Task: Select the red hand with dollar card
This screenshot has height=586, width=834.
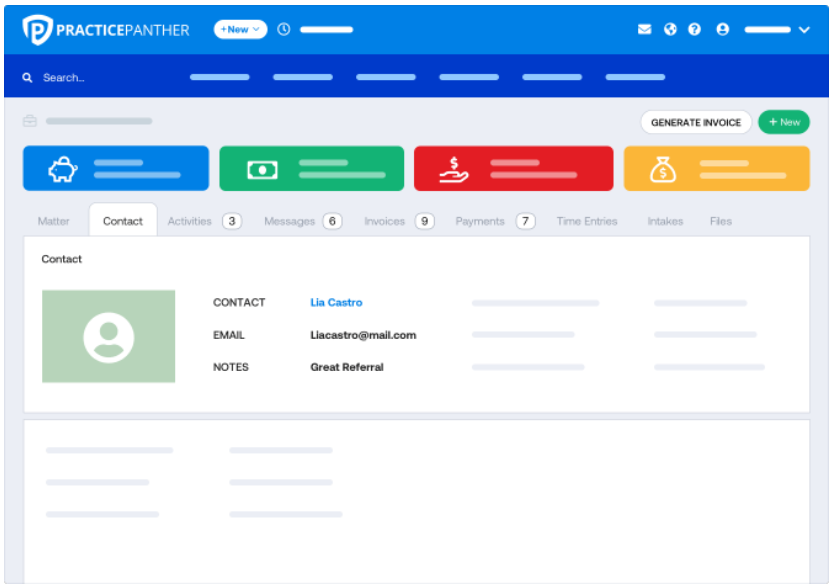Action: click(x=513, y=169)
